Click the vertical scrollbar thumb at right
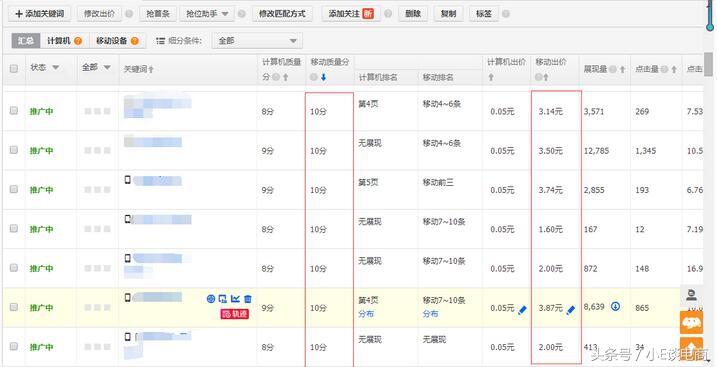Screen dimensions: 717x367 tap(708, 64)
